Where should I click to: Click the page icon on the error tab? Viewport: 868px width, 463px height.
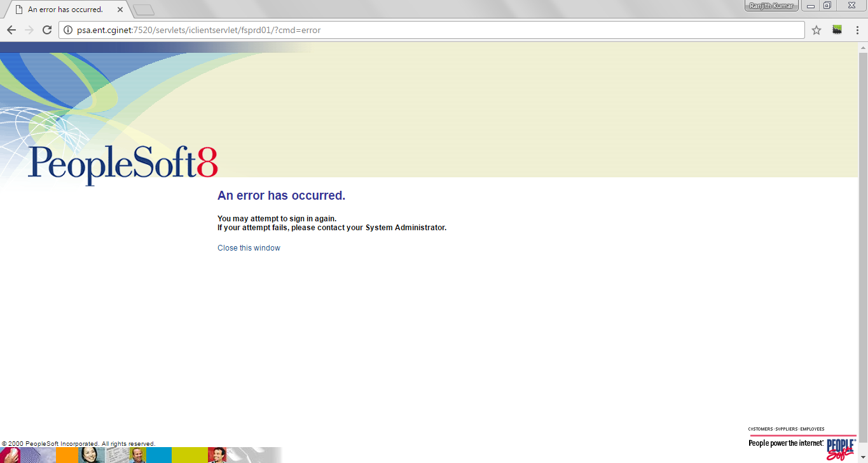pyautogui.click(x=19, y=10)
